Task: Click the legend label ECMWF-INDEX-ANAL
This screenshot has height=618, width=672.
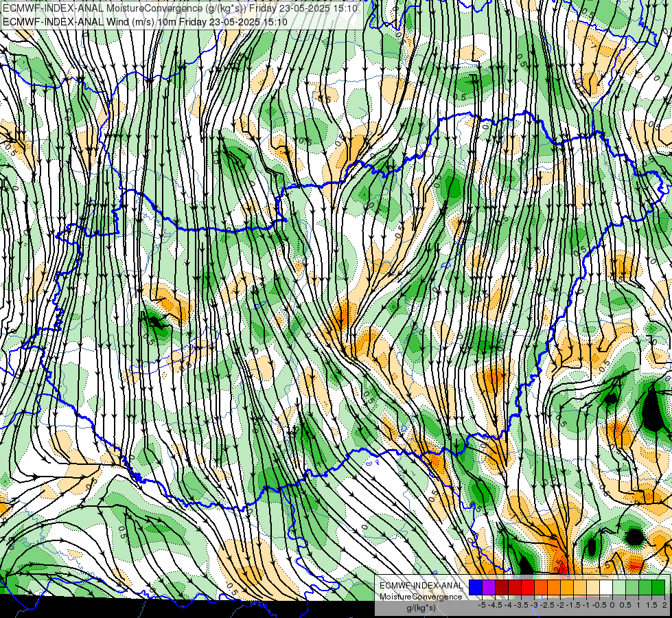Action: [x=421, y=586]
